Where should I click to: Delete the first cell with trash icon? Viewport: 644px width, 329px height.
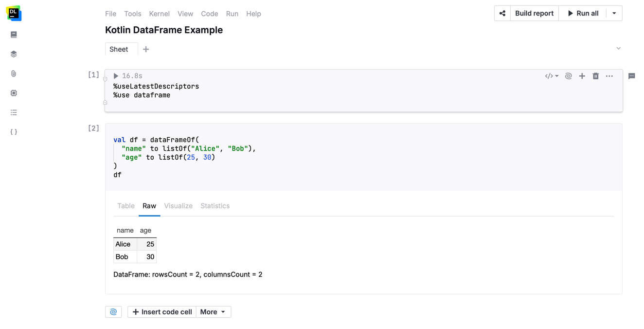coord(595,76)
